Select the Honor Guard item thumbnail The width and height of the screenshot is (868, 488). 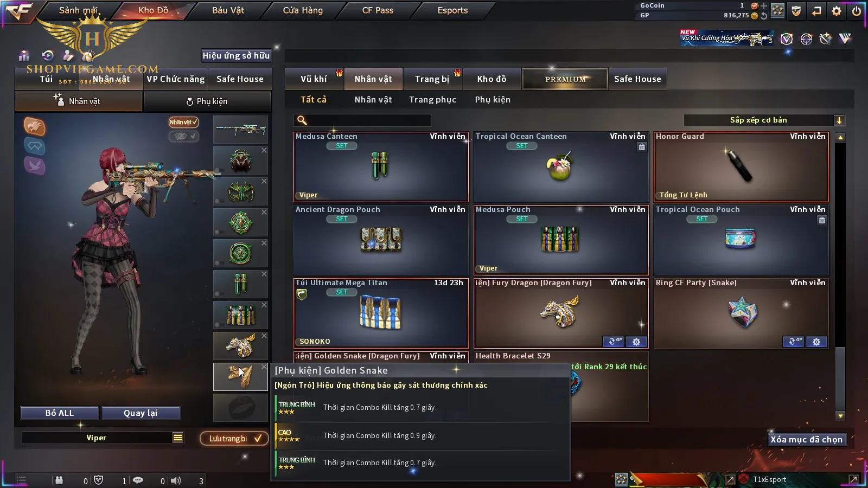[x=741, y=167]
